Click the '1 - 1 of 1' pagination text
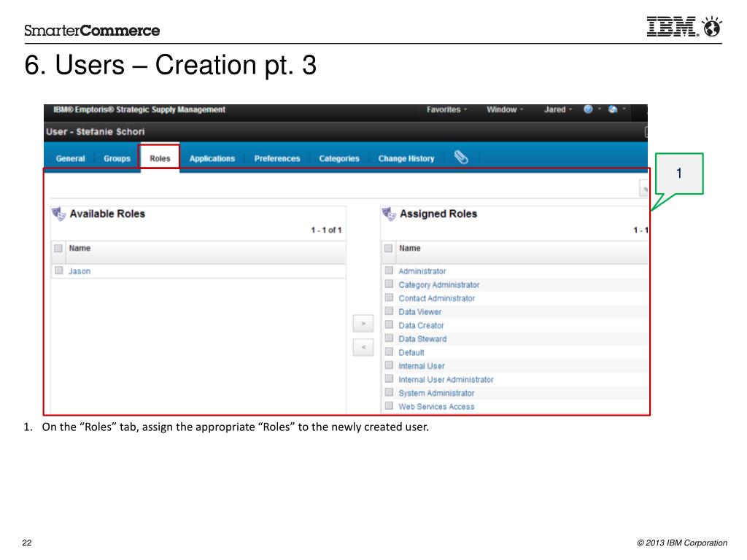This screenshot has width=747, height=560. [x=326, y=230]
